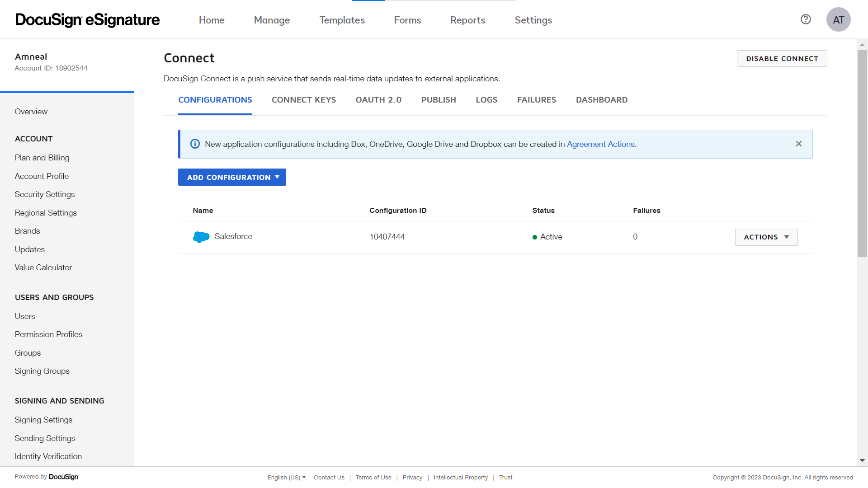
Task: Switch to the Connect Keys tab
Action: coord(304,100)
